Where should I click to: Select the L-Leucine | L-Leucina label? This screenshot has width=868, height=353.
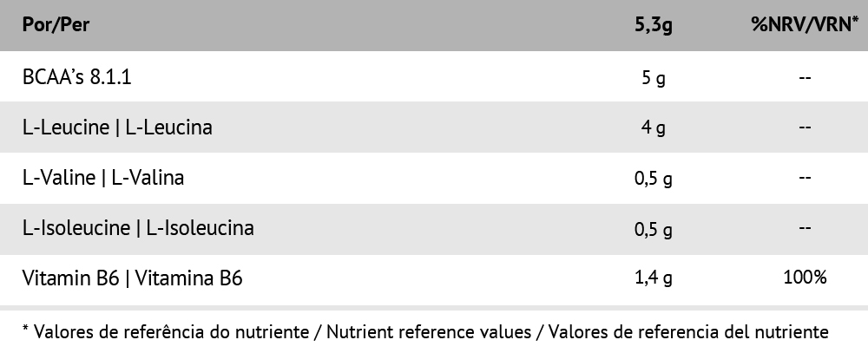coord(117,127)
